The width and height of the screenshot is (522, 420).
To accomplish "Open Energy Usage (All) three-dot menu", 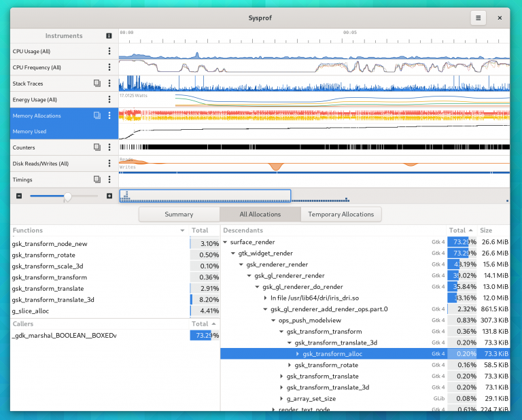I will point(109,100).
